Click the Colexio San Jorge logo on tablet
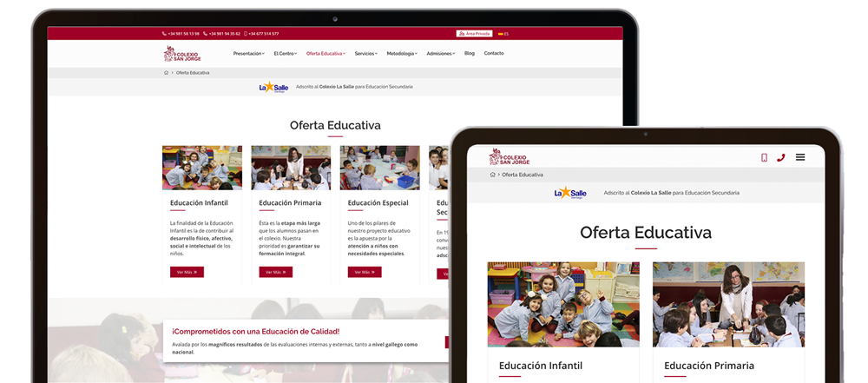 [510, 157]
